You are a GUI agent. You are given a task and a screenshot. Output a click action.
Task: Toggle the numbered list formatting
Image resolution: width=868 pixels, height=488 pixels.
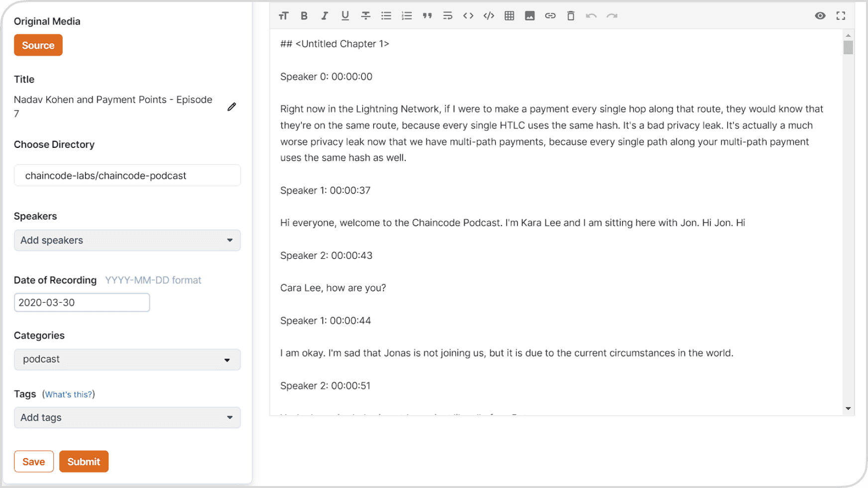pyautogui.click(x=407, y=15)
